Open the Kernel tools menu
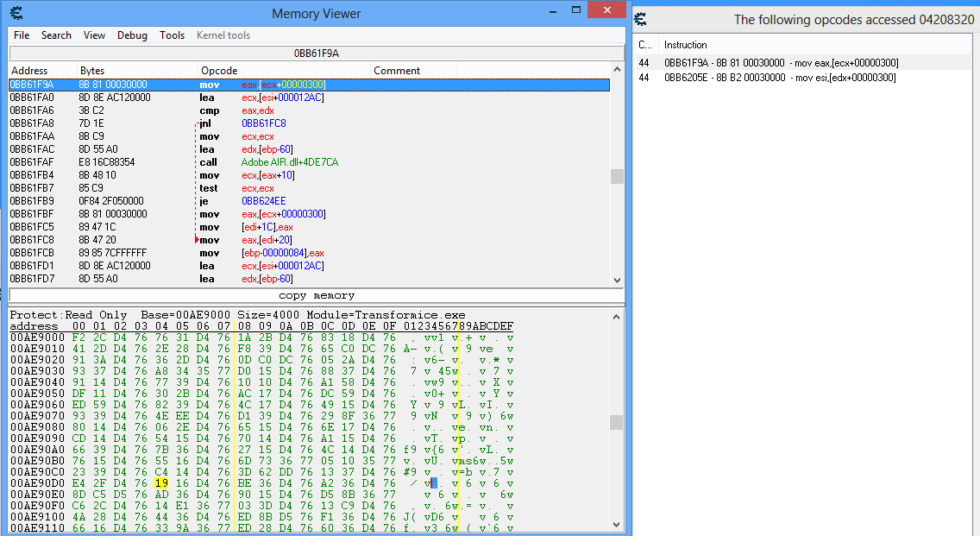Image resolution: width=980 pixels, height=536 pixels. tap(223, 35)
